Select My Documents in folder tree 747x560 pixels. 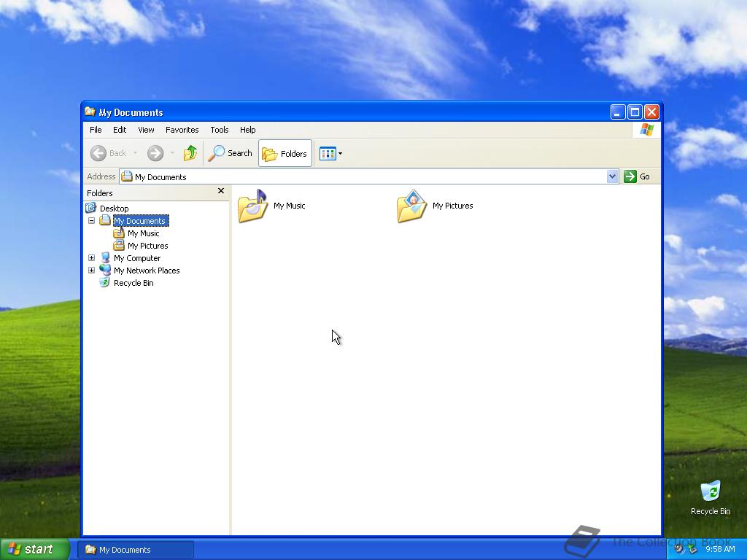click(140, 221)
